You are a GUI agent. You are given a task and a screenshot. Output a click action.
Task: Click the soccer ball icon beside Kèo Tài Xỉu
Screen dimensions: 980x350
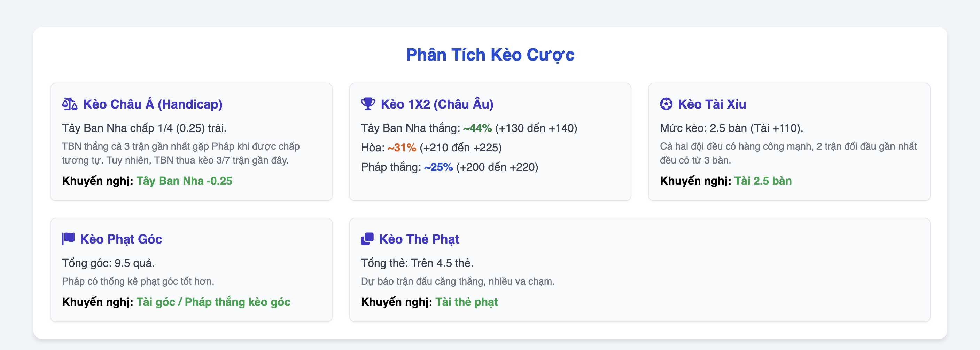click(666, 104)
